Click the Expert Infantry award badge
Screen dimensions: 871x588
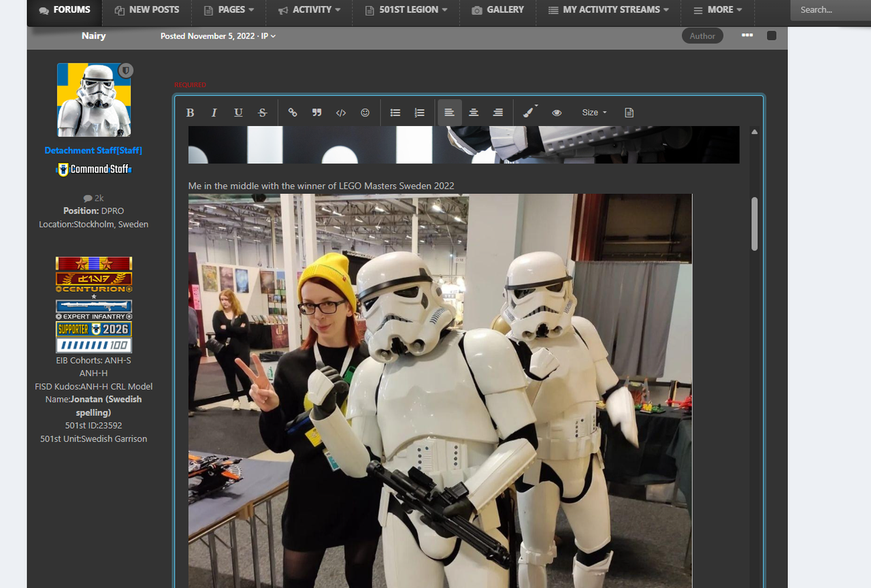[x=94, y=310]
